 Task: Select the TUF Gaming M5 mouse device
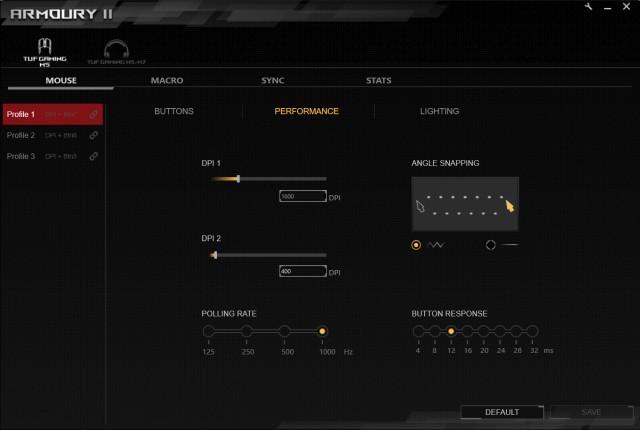45,51
